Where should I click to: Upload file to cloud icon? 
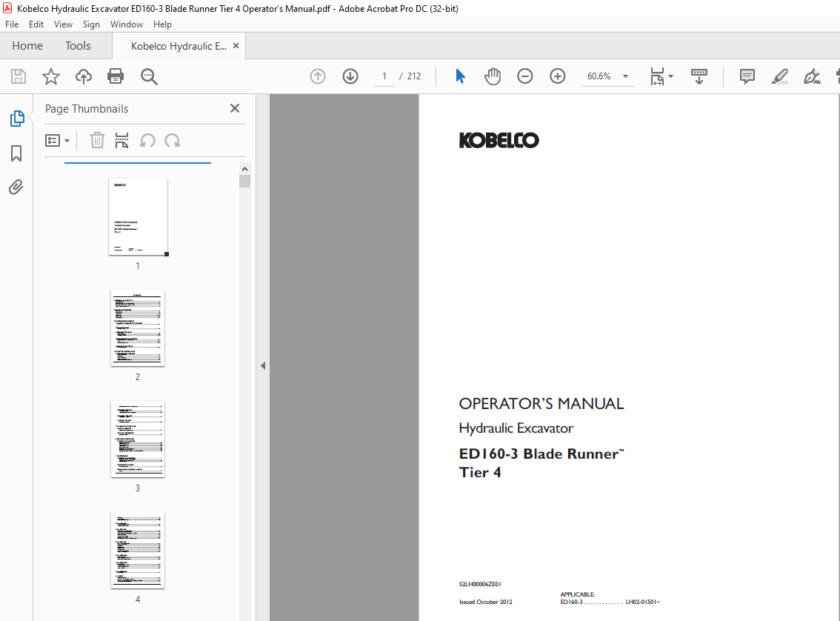click(84, 76)
